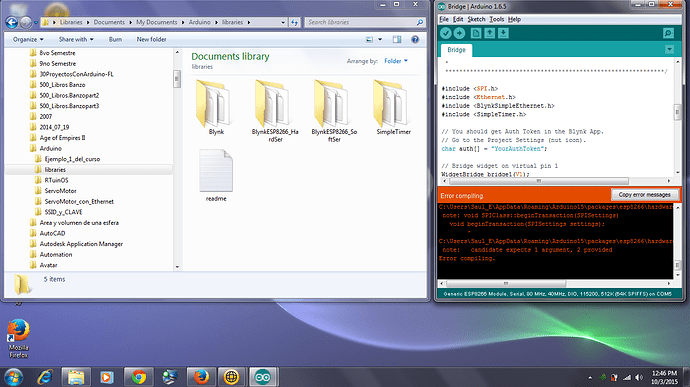This screenshot has height=387, width=690.
Task: Click the Arduino Upload arrow button
Action: point(459,33)
